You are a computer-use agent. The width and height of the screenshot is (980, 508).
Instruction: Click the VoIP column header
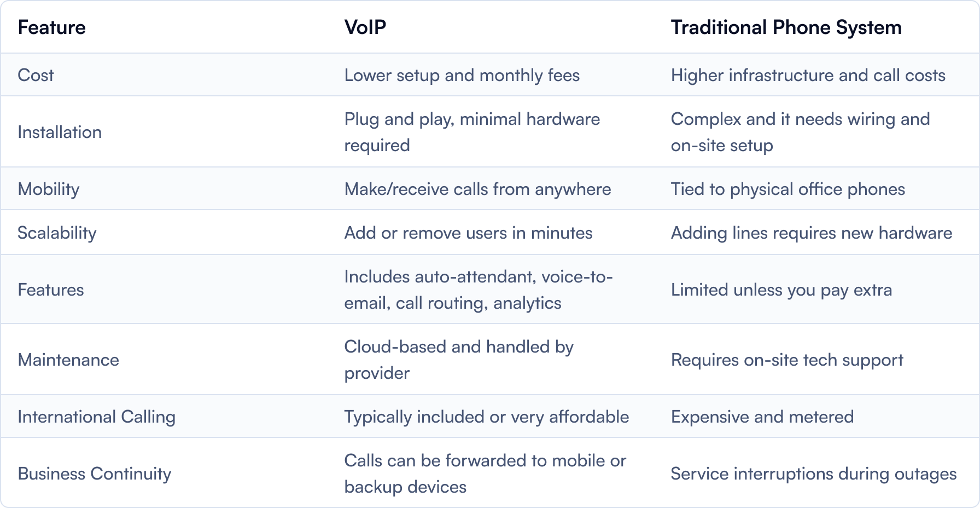[x=365, y=27]
